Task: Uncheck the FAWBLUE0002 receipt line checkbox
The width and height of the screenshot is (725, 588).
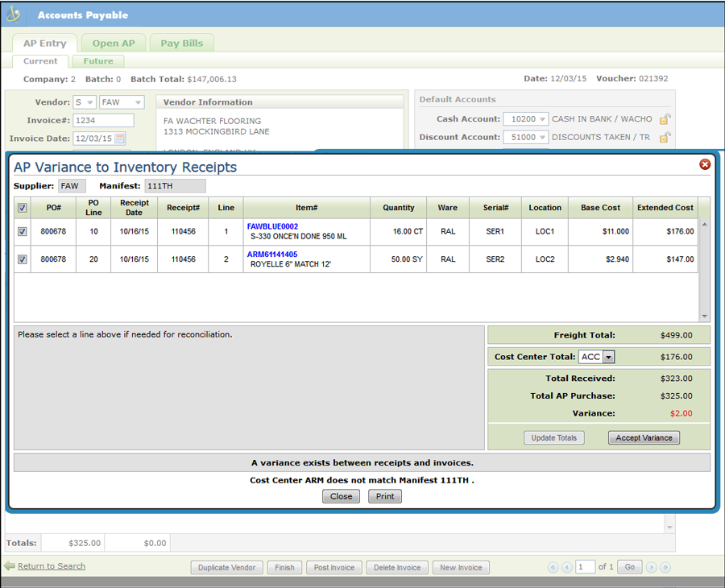Action: pyautogui.click(x=23, y=231)
